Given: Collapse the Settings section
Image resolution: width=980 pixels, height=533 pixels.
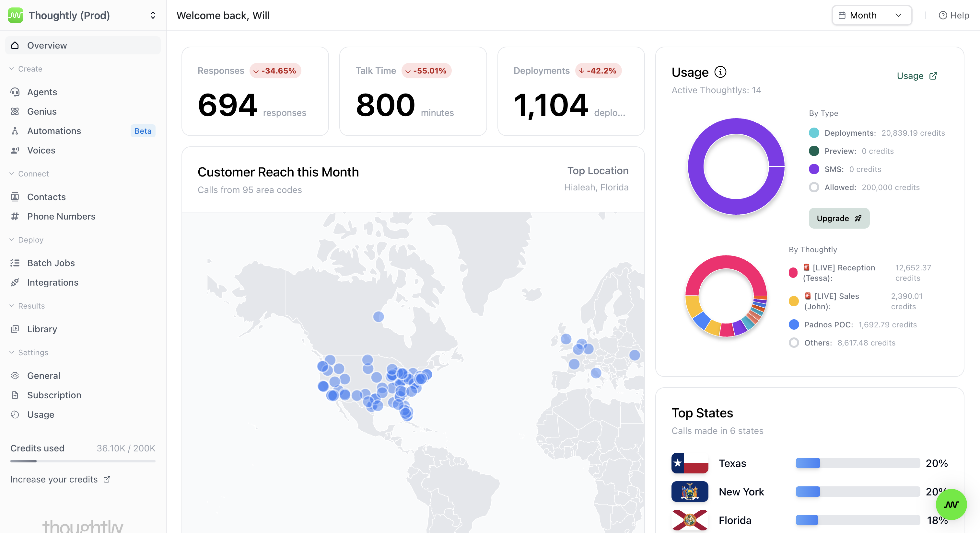Looking at the screenshot, I should coord(29,352).
